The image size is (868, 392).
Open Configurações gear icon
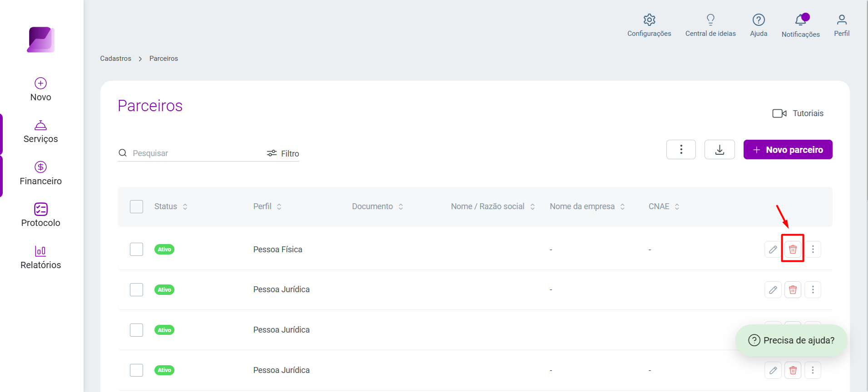pos(649,20)
